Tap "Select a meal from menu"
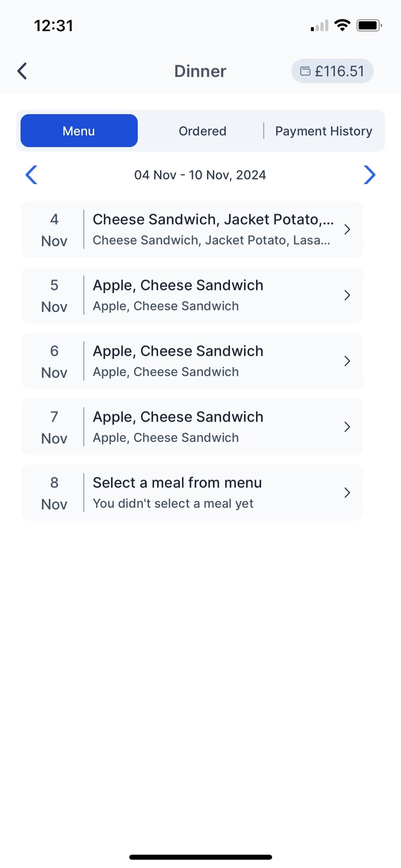 tap(177, 482)
